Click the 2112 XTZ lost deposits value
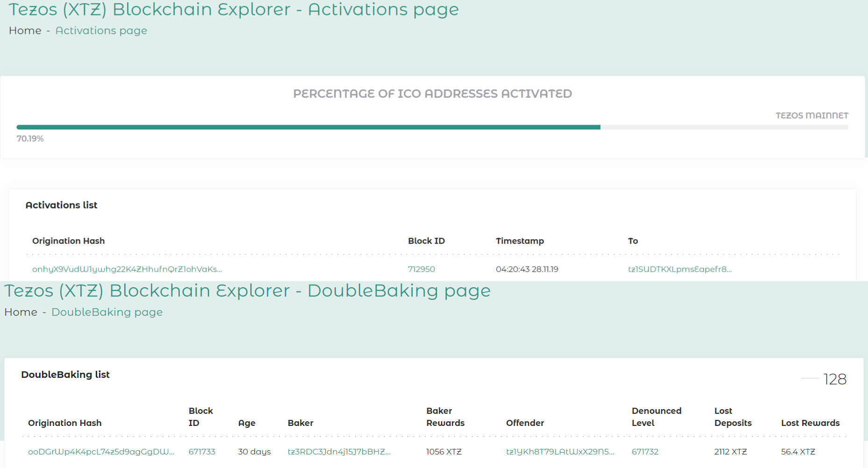This screenshot has width=868, height=468. tap(731, 452)
